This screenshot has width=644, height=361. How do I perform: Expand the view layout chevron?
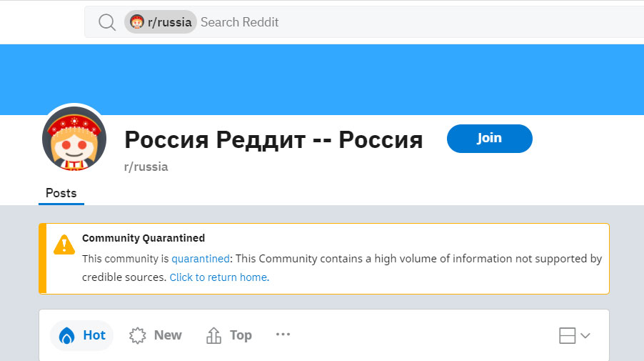[585, 335]
